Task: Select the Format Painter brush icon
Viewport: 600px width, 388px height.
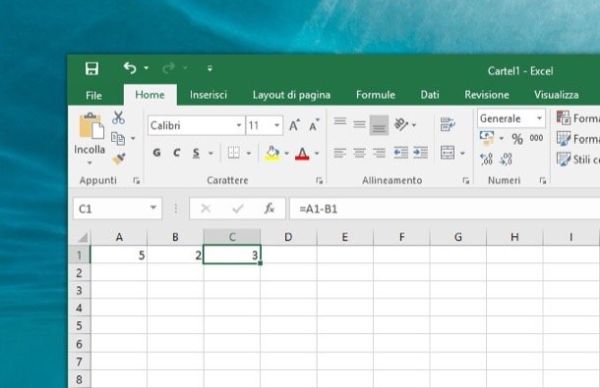Action: click(119, 158)
